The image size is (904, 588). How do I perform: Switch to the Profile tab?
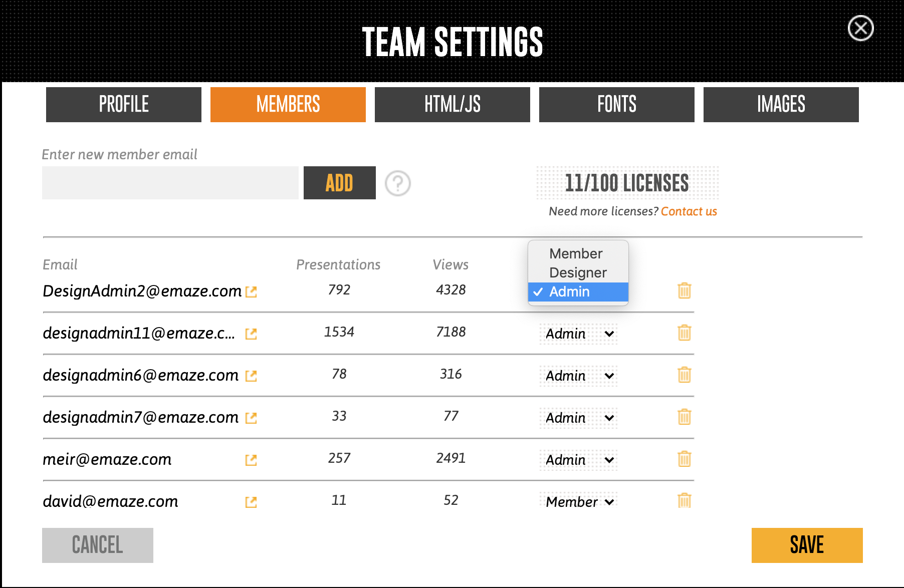(x=124, y=105)
